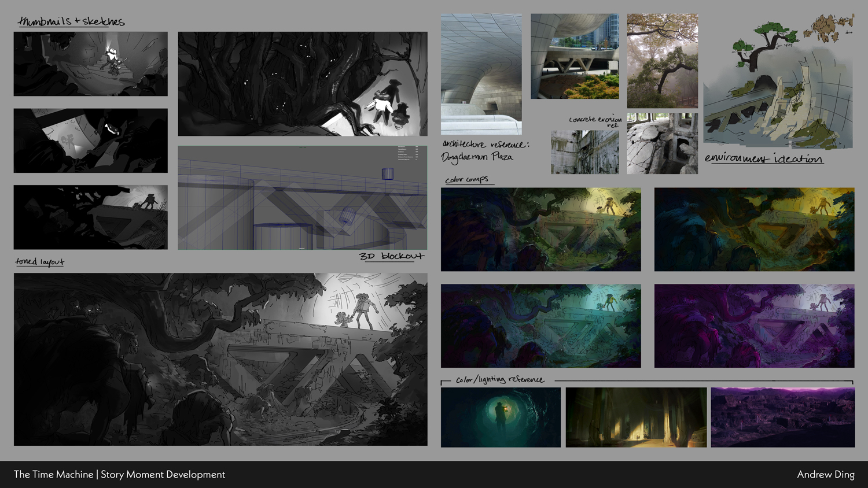
Task: Select the golden forest lighting reference
Action: (x=636, y=417)
